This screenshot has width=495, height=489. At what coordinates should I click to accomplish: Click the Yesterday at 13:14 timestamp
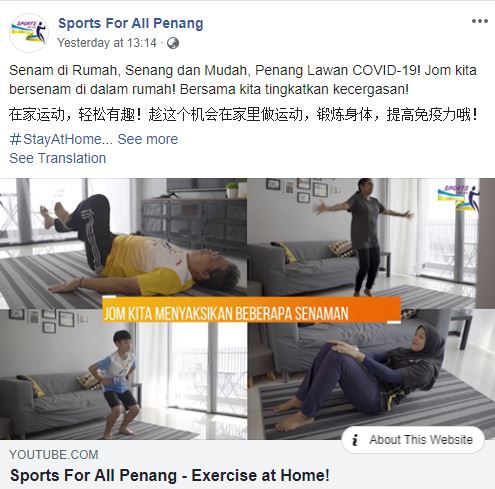click(x=107, y=43)
